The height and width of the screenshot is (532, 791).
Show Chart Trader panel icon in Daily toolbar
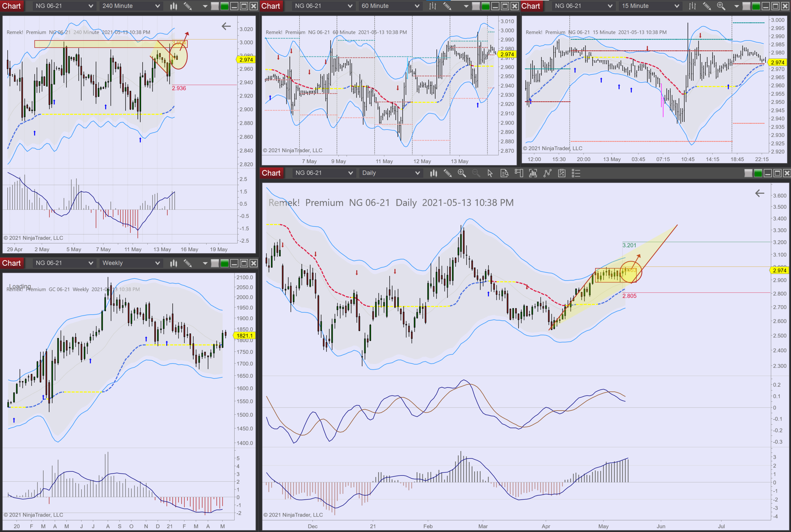tap(519, 173)
